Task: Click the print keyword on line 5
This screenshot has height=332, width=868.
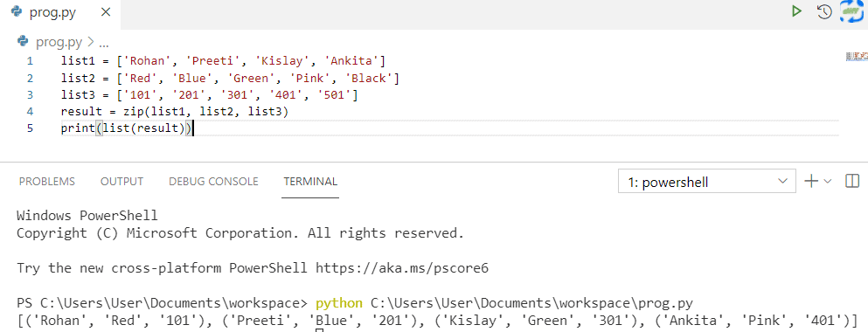Action: pos(78,128)
